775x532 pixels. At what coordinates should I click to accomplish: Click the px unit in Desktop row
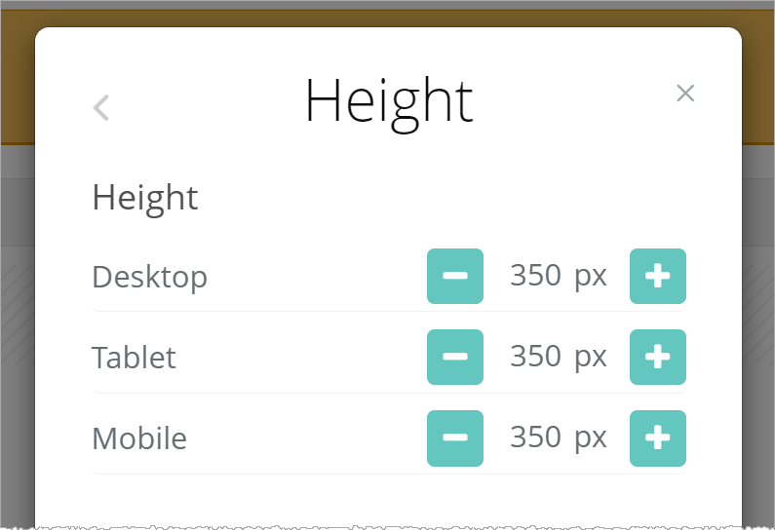click(x=590, y=278)
